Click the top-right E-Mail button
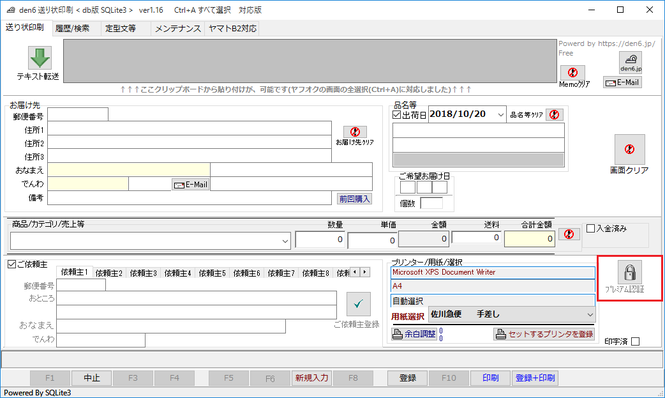The image size is (665, 398). pyautogui.click(x=622, y=82)
